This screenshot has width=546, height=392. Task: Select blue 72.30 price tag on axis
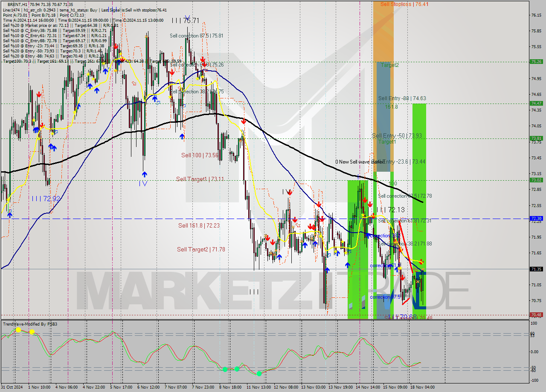pyautogui.click(x=536, y=218)
